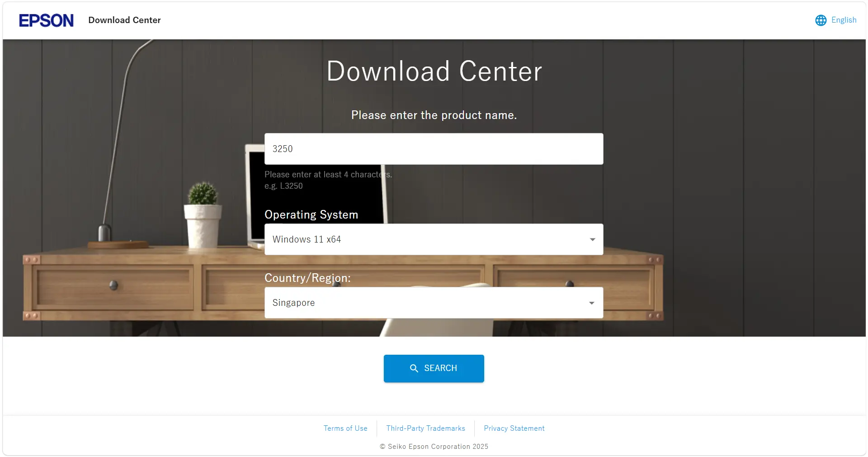The height and width of the screenshot is (457, 868).
Task: Click the "Operating System" label
Action: pyautogui.click(x=311, y=214)
